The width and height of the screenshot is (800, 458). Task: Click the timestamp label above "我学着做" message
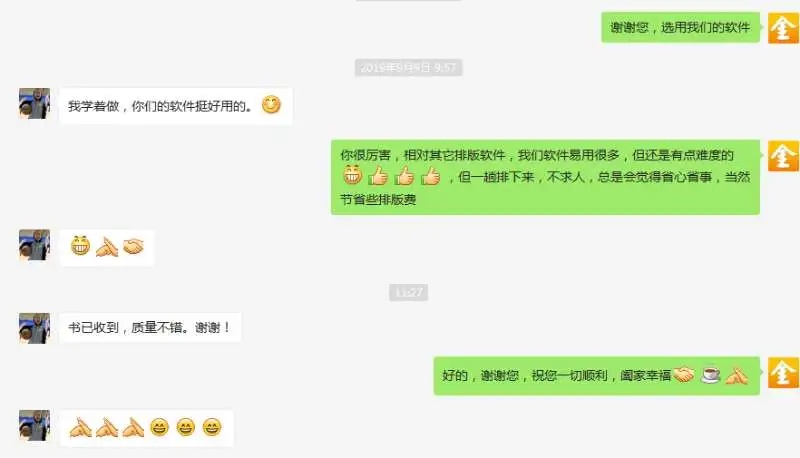408,67
